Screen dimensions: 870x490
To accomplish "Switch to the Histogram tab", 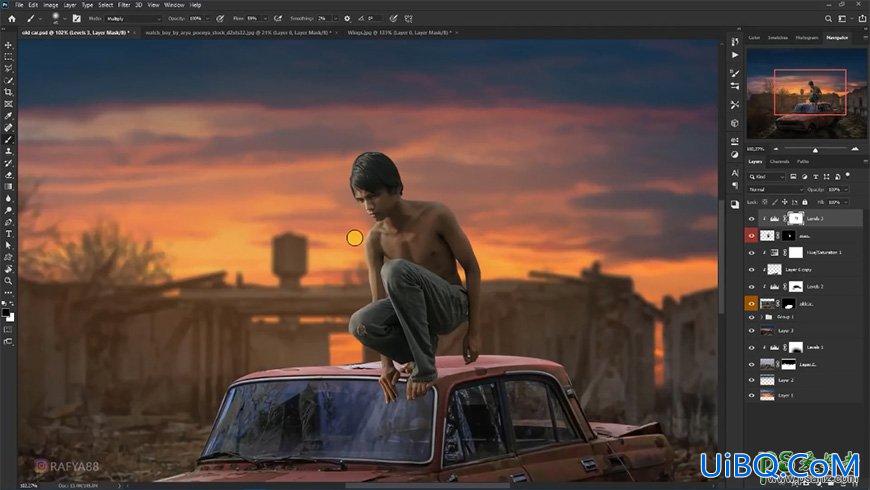I will tap(807, 37).
